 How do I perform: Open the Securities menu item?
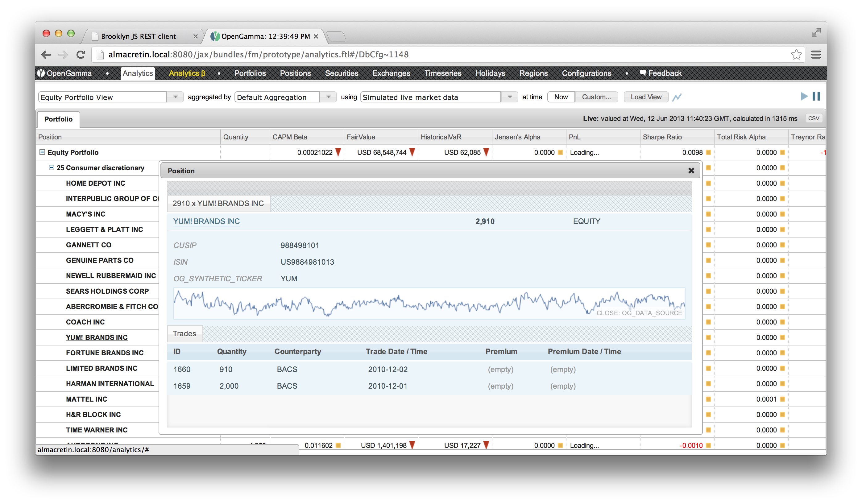[x=342, y=73]
